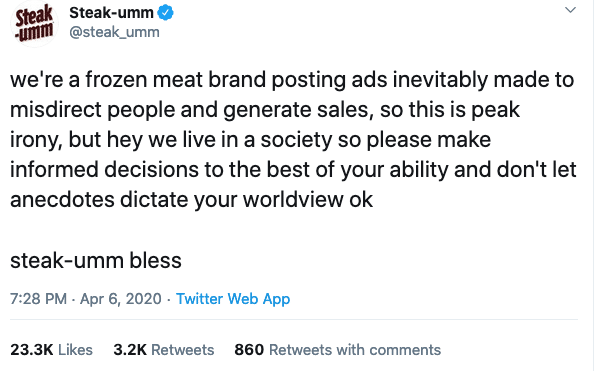The width and height of the screenshot is (597, 371).
Task: Select the Apr 6, 2020 date
Action: 121,299
